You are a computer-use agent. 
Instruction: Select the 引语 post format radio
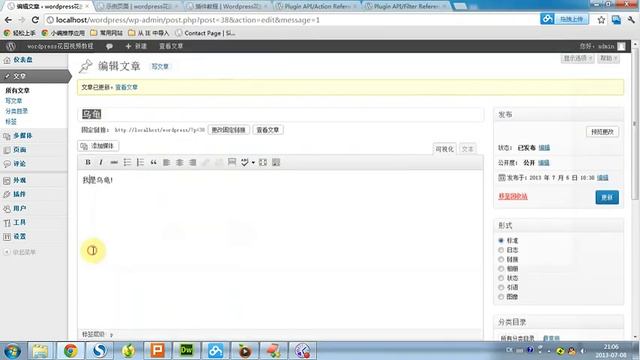pos(501,287)
